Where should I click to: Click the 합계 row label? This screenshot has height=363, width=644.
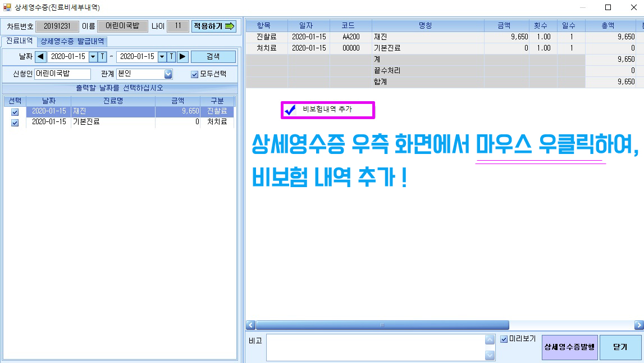pyautogui.click(x=380, y=82)
